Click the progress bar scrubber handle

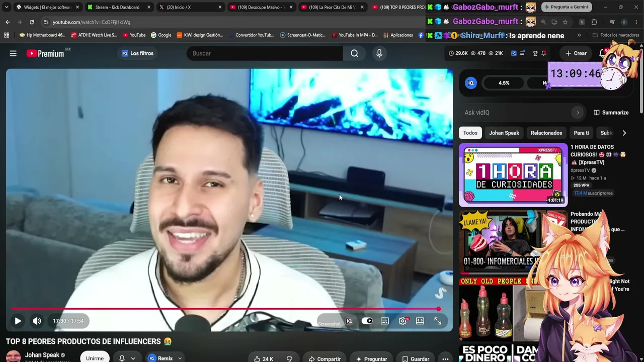439,309
